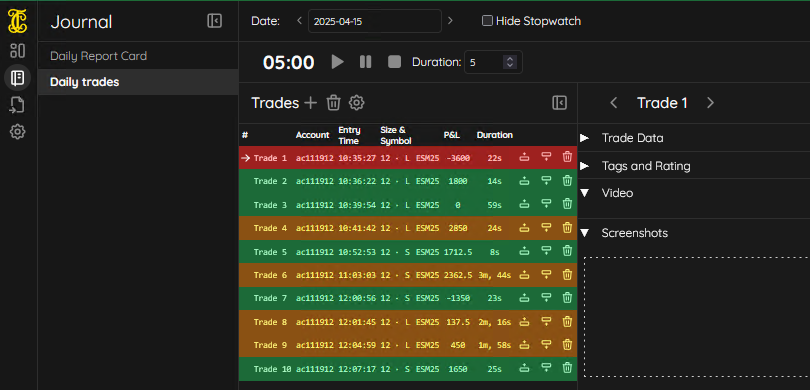
Task: Insert a row above Trade 2
Action: (x=524, y=181)
